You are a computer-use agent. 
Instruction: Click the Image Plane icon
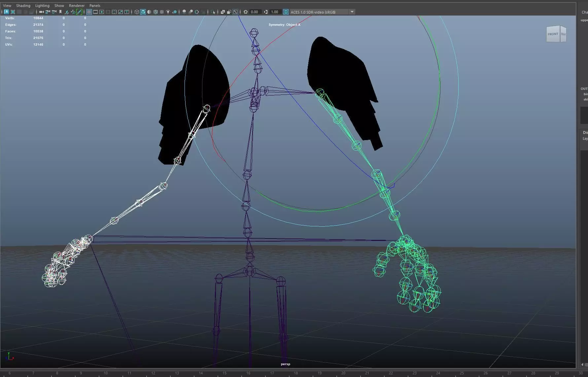pyautogui.click(x=66, y=12)
